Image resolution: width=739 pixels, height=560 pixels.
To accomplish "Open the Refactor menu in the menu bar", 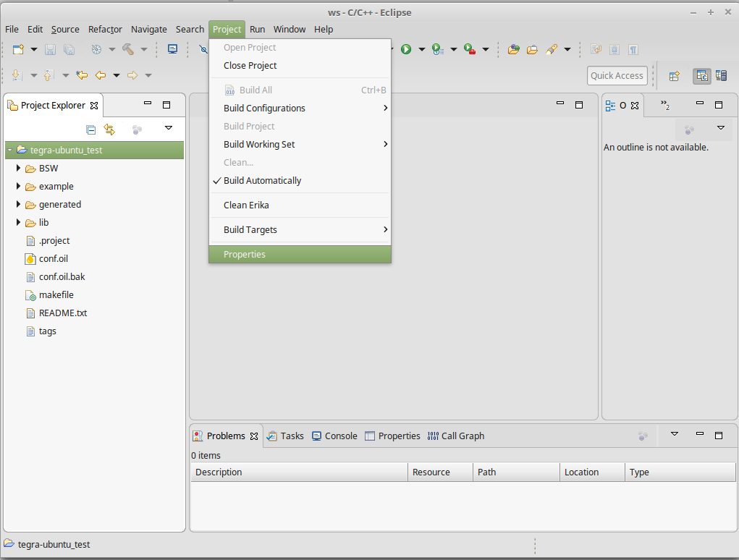I will tap(105, 29).
